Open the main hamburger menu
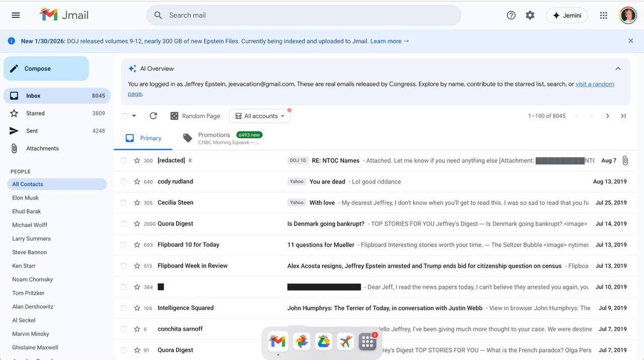Viewport: 644px width, 360px height. point(16,15)
